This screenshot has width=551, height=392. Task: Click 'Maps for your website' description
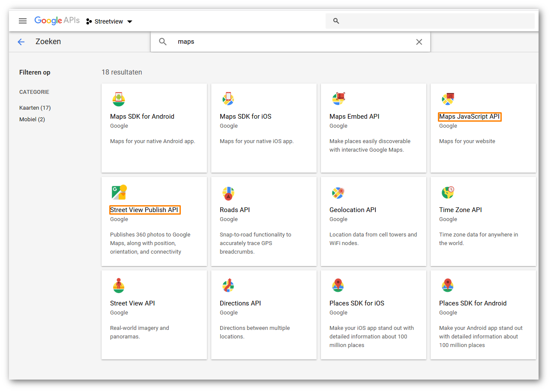point(467,141)
